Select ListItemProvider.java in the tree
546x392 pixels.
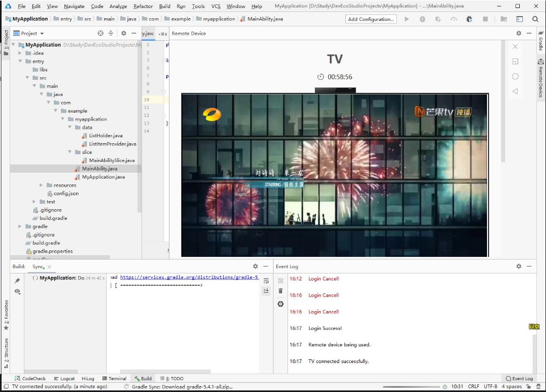pyautogui.click(x=109, y=144)
